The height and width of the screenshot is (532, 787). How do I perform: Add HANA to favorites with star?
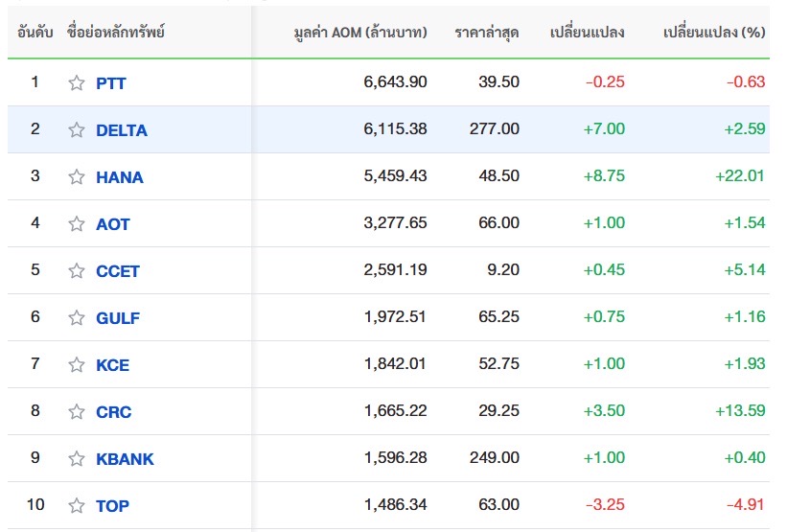77,176
